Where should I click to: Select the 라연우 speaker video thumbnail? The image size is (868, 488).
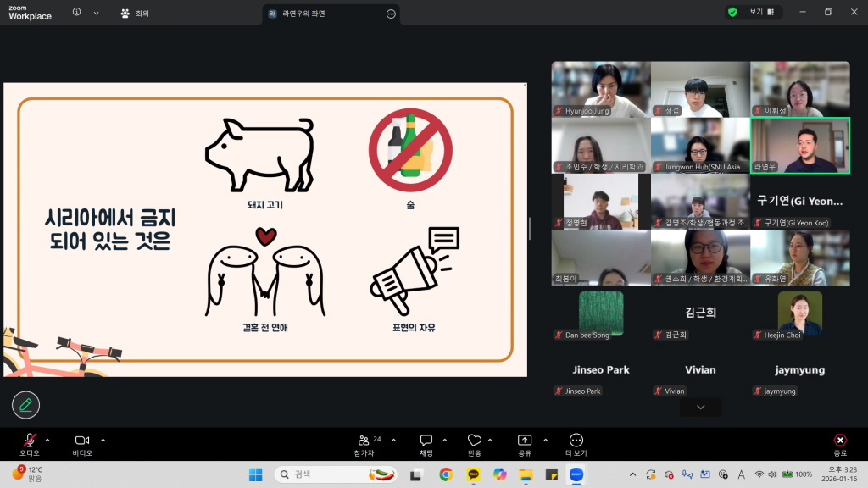pos(800,146)
